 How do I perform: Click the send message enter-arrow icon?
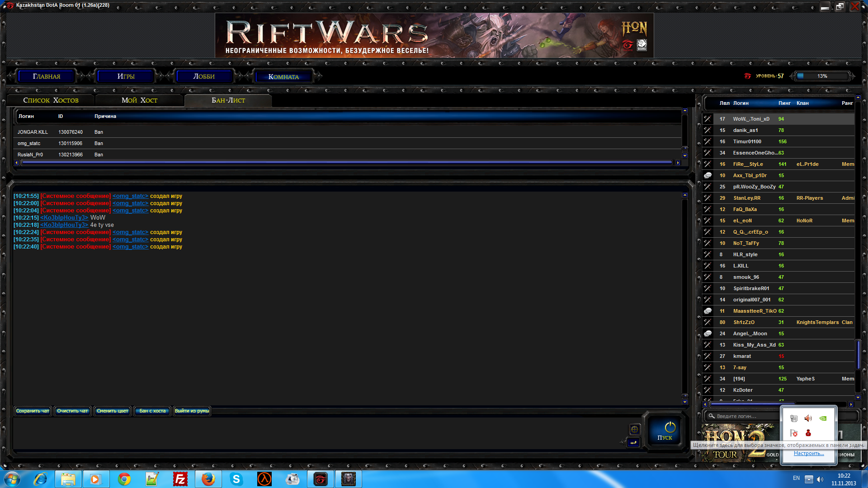click(x=633, y=442)
